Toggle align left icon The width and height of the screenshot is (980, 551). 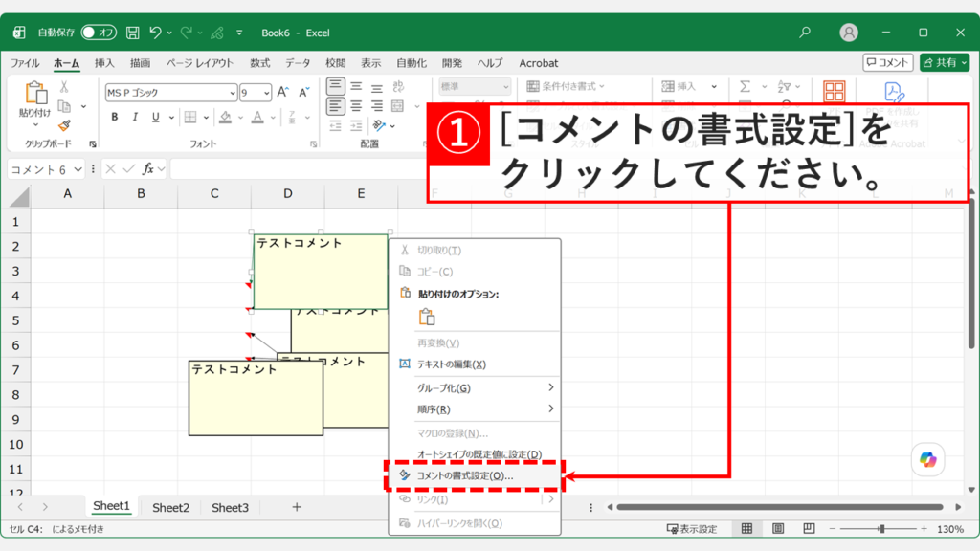335,106
